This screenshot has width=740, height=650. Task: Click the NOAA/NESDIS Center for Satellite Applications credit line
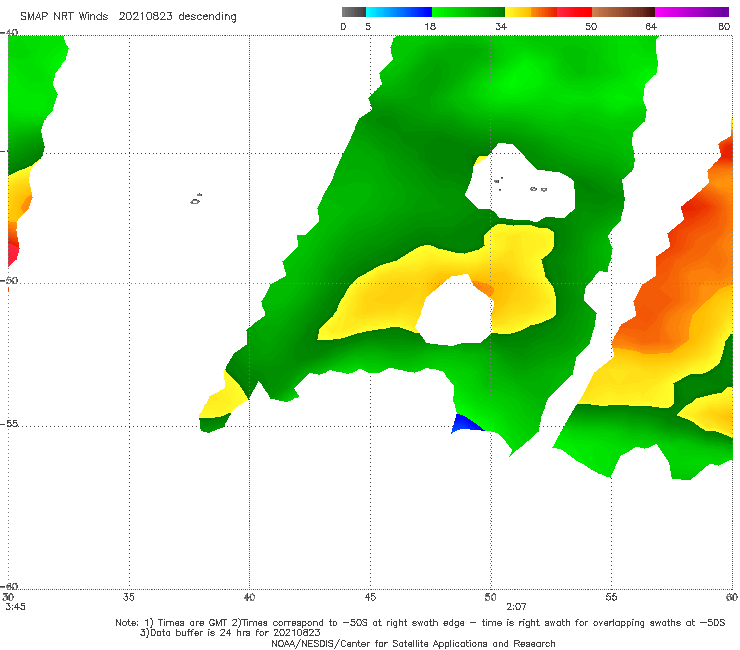(413, 643)
